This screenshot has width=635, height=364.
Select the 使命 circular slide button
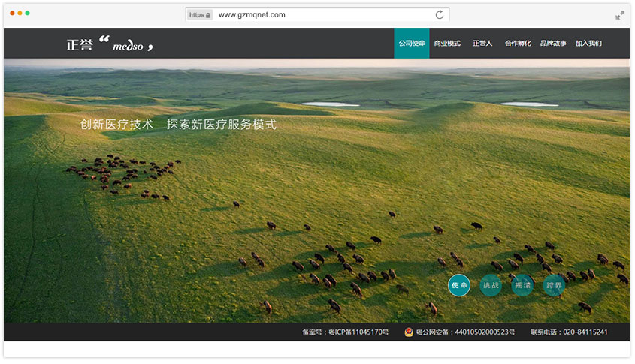[459, 285]
